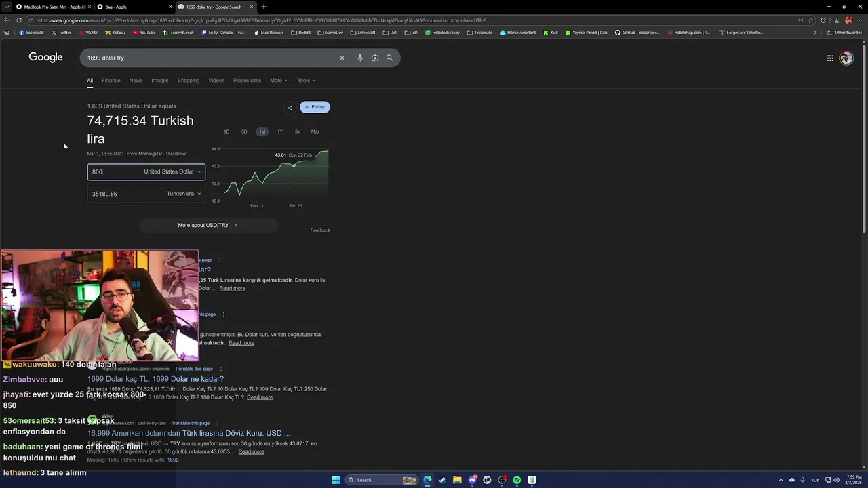
Task: Clear the Google search box text
Action: point(342,58)
